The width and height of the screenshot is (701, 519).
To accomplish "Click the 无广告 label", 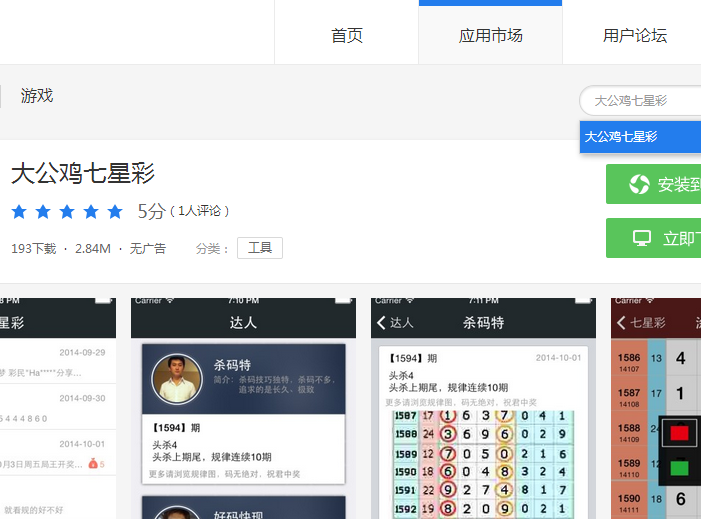I will (x=148, y=249).
